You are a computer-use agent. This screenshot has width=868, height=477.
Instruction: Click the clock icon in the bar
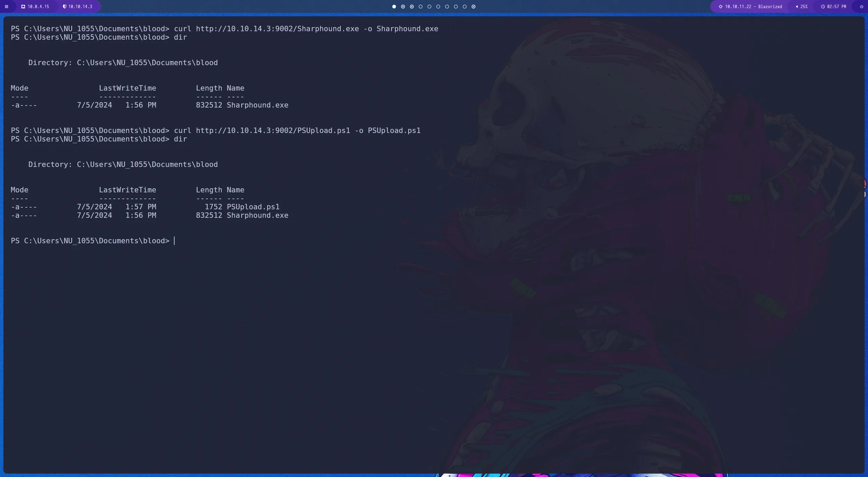(823, 6)
